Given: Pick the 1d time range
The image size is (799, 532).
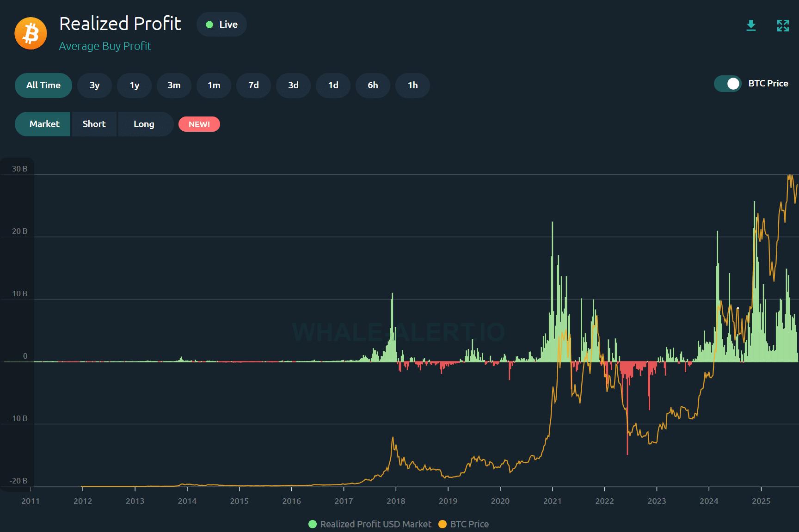Looking at the screenshot, I should (333, 86).
